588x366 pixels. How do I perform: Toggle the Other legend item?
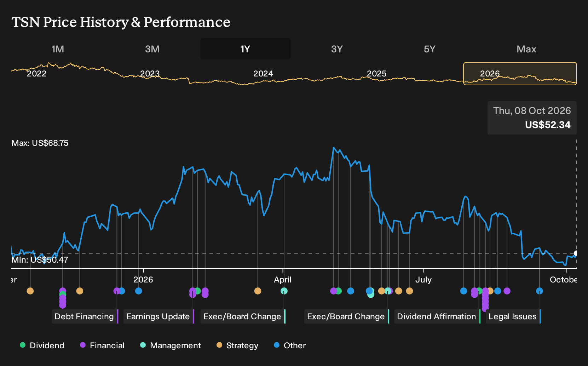(x=290, y=345)
